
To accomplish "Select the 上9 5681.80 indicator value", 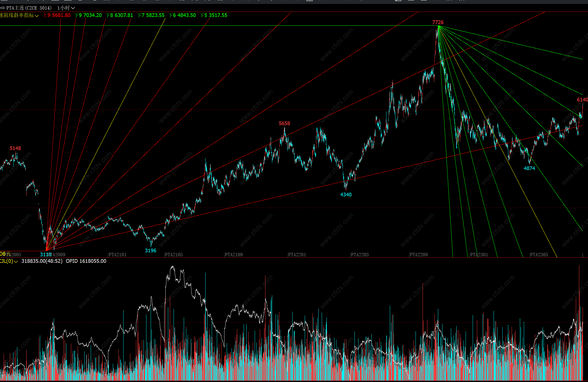I will coord(57,15).
